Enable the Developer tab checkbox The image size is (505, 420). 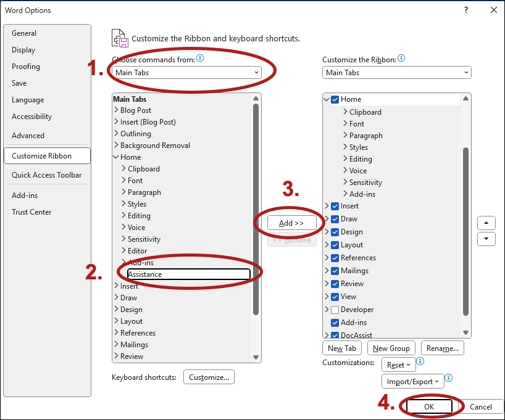(x=335, y=310)
